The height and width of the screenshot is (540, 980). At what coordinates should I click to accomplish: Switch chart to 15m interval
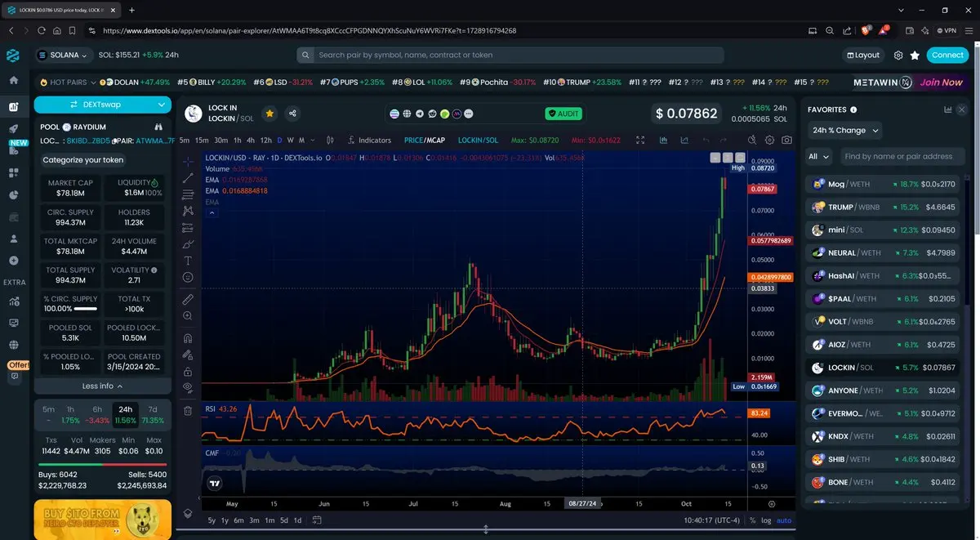pos(202,141)
